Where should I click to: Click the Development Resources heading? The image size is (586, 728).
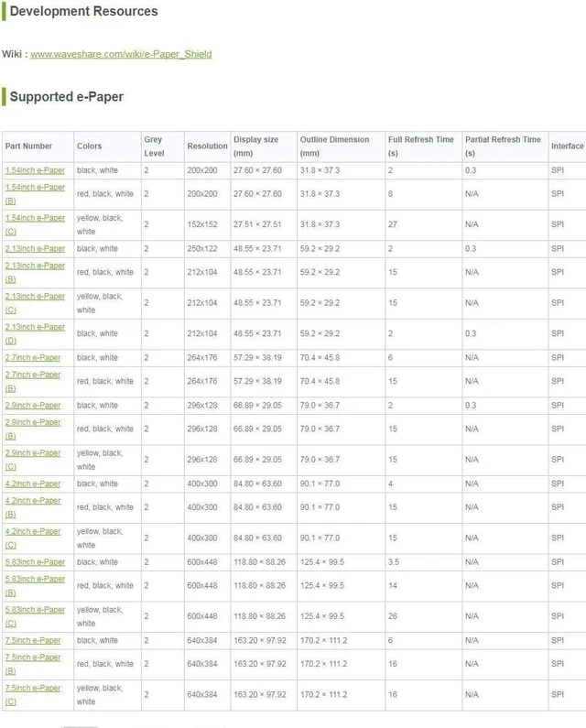click(83, 11)
